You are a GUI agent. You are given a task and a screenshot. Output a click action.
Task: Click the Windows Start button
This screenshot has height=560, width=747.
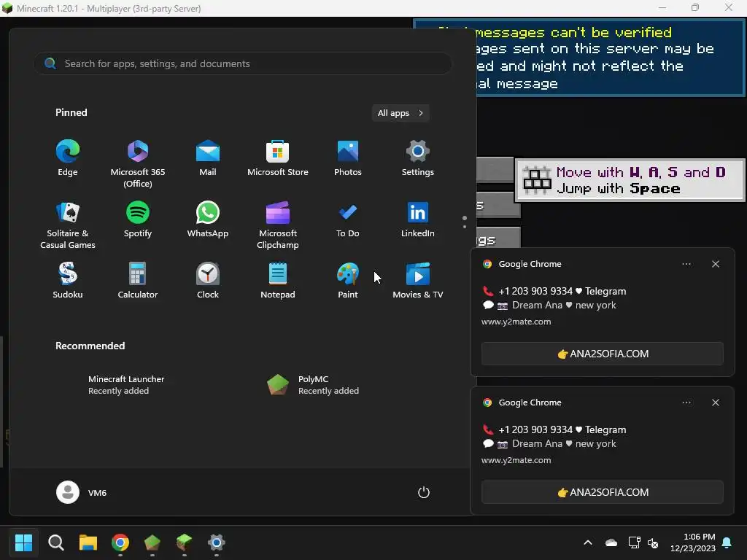(x=24, y=542)
